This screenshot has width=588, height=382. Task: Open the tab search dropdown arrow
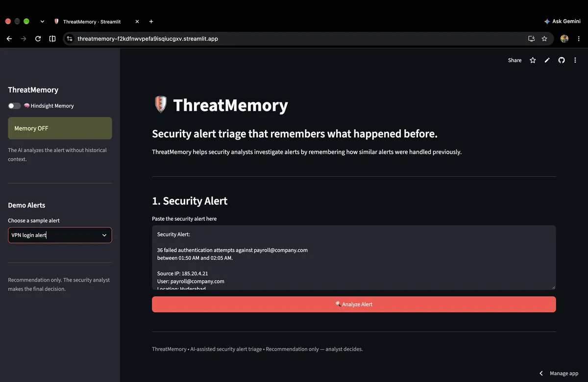(x=42, y=22)
